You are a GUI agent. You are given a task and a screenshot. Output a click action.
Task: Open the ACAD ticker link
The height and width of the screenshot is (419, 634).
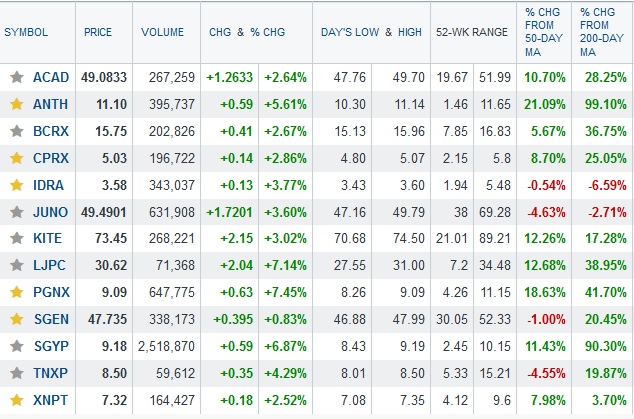point(51,77)
